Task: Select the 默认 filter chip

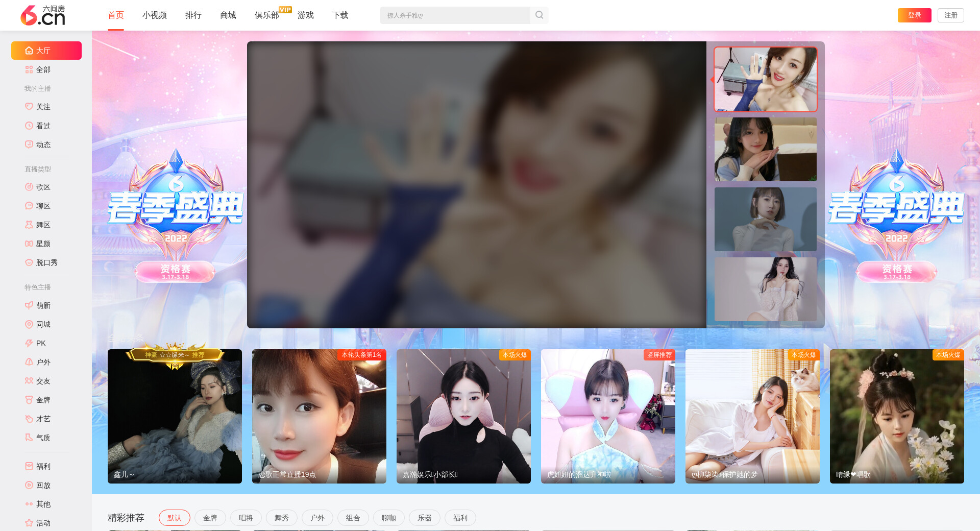Action: (175, 518)
